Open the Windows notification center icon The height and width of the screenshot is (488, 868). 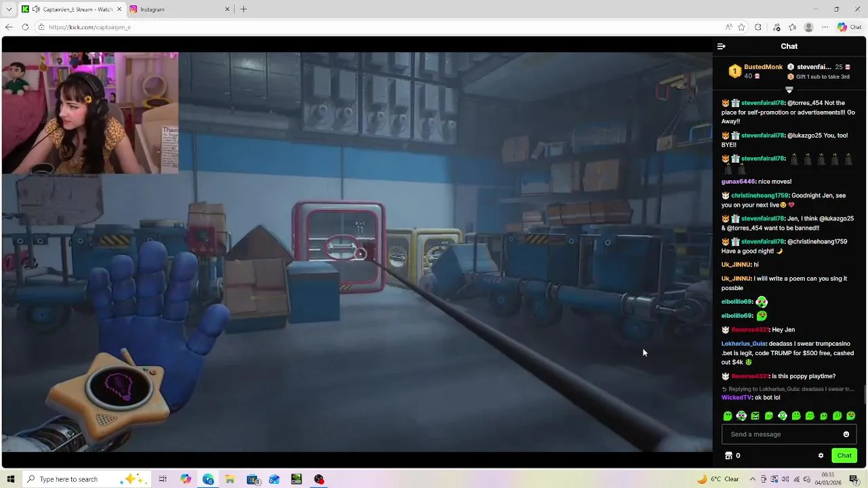[854, 479]
